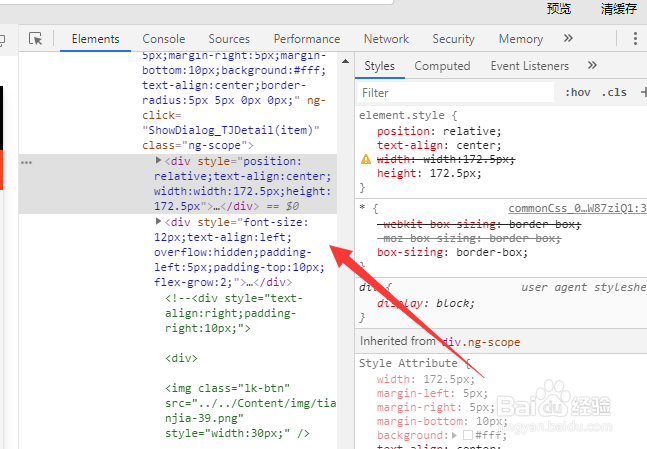
Task: Open the Performance tab
Action: [307, 39]
